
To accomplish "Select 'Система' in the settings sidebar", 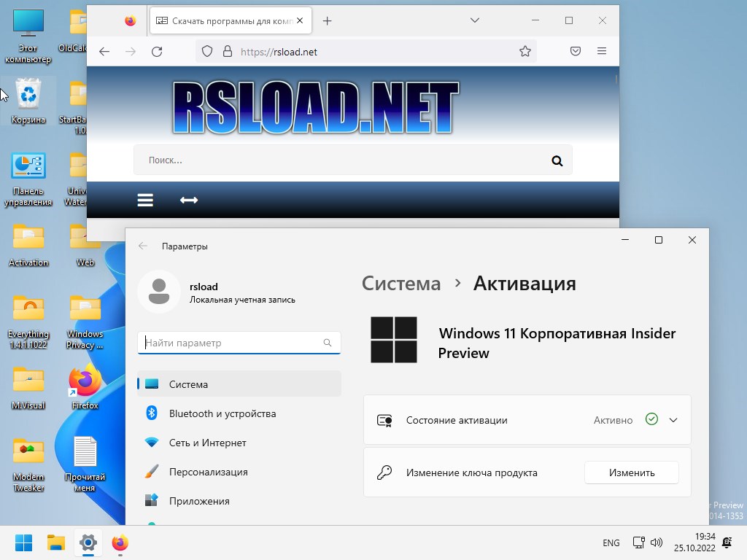I will 239,384.
